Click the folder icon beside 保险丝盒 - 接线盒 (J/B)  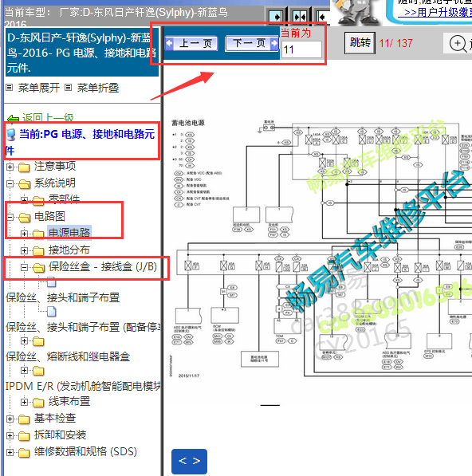click(38, 267)
